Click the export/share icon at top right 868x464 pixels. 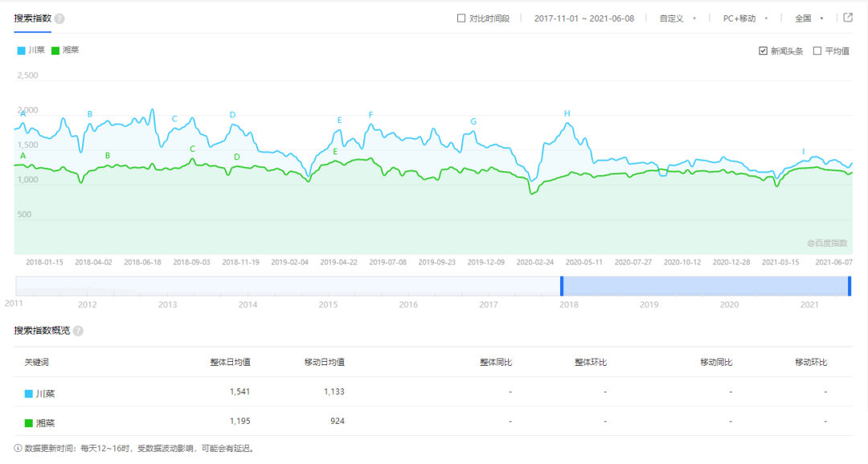point(848,17)
